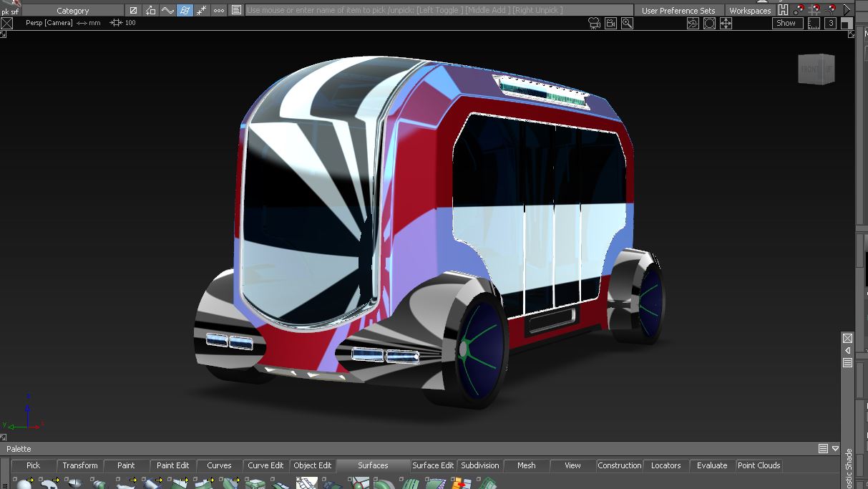Click the Show button in viewport bar

[x=786, y=23]
